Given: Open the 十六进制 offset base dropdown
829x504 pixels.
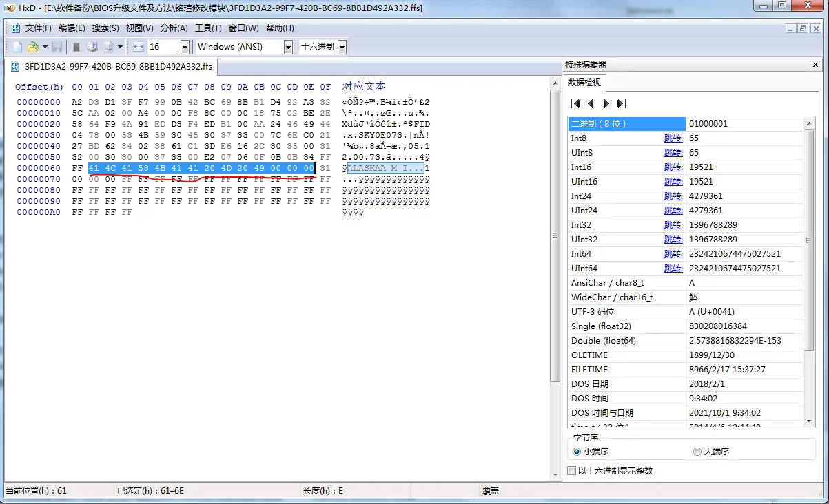Looking at the screenshot, I should pos(342,47).
